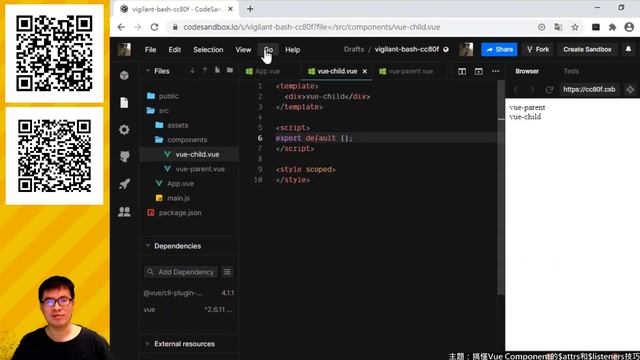
Task: Collapse the components folder
Action: click(x=188, y=140)
